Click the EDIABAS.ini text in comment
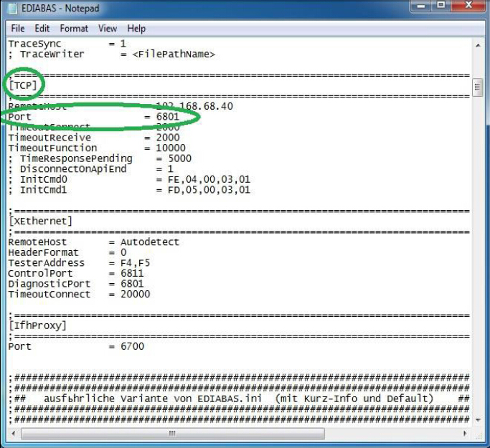This screenshot has height=448, width=490. coord(230,399)
